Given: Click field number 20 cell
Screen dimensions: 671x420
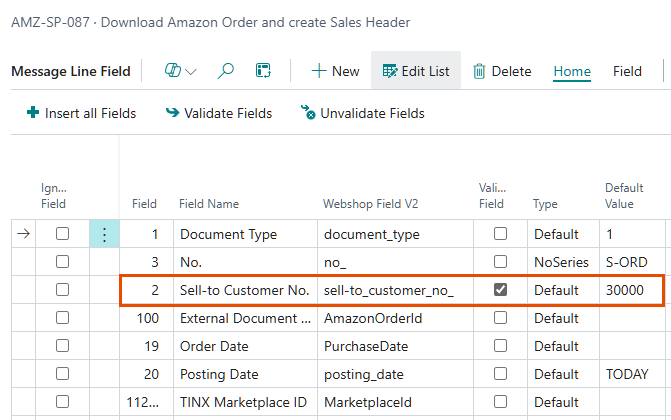Looking at the screenshot, I should 146,374.
